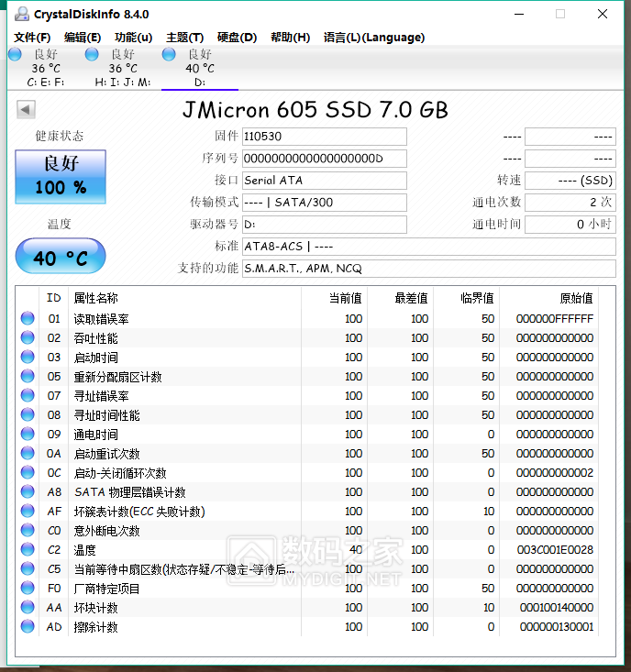Screen dimensions: 631x672
Task: Click the 临界值 column header
Action: pyautogui.click(x=467, y=298)
